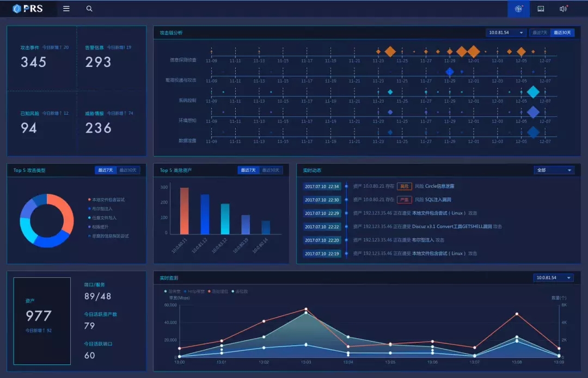Open the 全部 filter dropdown
The width and height of the screenshot is (588, 378).
pos(554,170)
